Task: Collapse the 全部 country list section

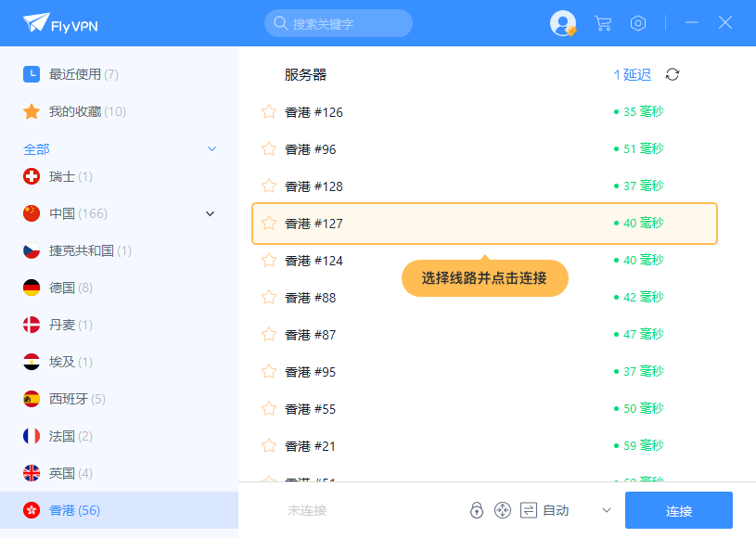Action: [211, 148]
